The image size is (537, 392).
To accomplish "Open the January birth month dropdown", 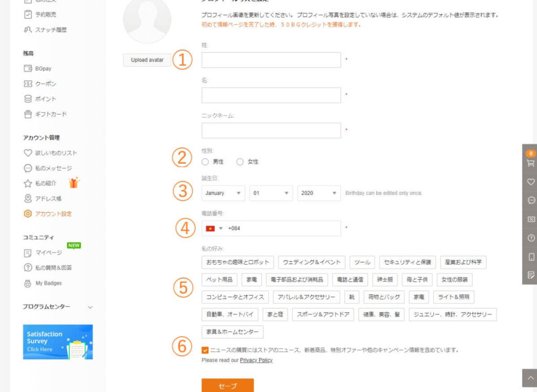I will click(x=223, y=193).
